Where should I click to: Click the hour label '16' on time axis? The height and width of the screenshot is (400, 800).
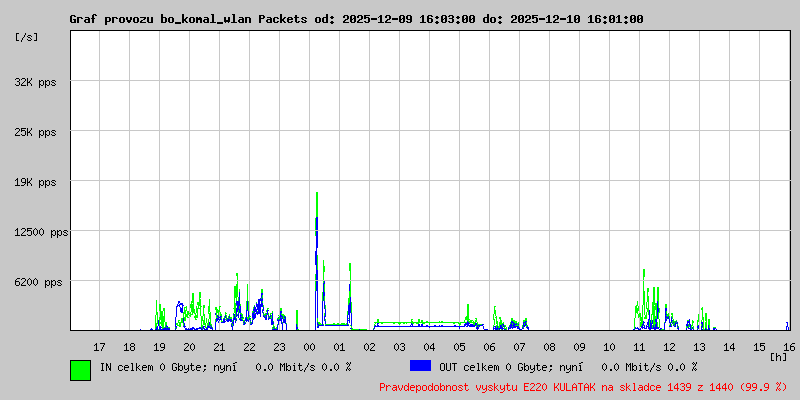(789, 347)
